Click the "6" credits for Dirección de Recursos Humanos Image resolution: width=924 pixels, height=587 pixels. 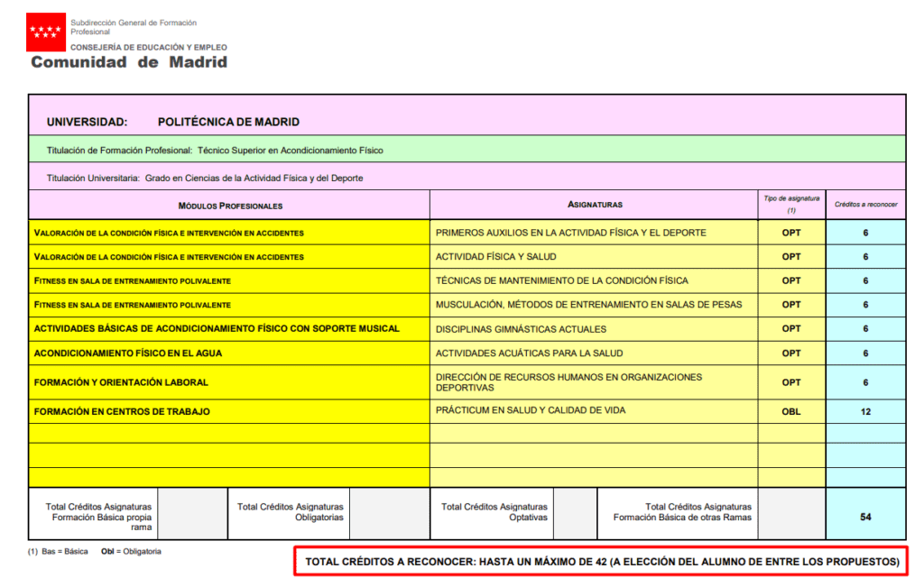click(x=865, y=382)
